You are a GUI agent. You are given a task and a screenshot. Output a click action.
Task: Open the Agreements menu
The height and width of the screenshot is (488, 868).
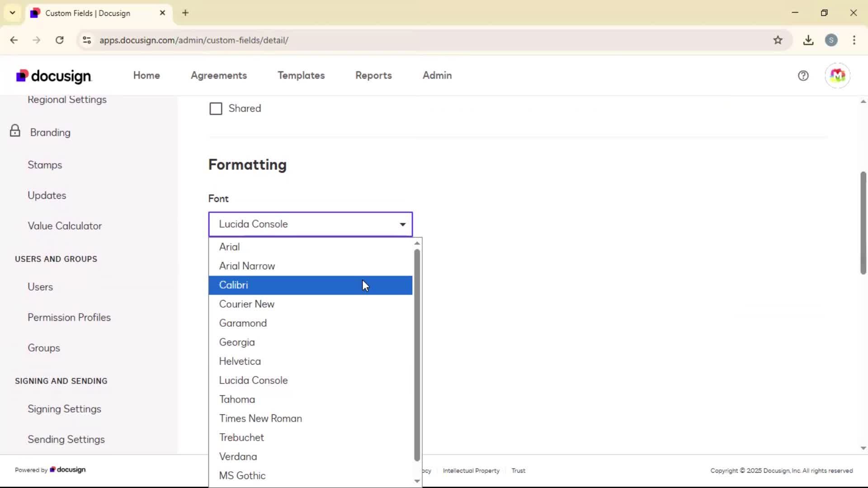coord(219,75)
